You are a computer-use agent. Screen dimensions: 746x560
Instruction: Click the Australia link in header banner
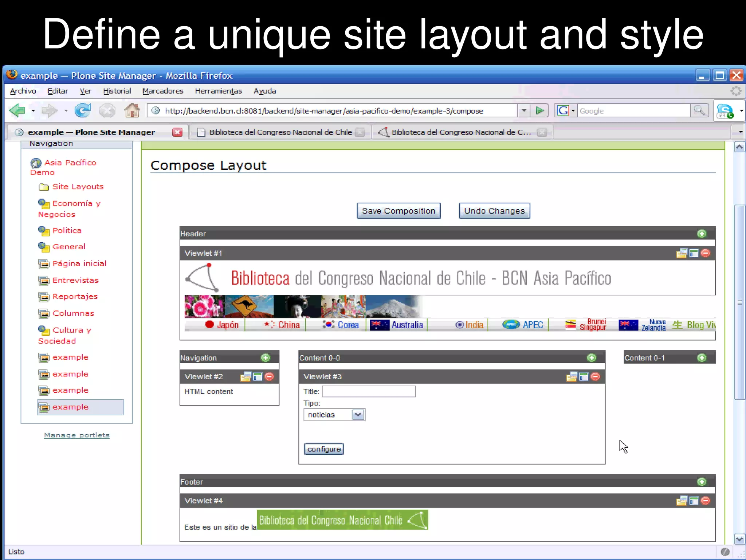point(407,325)
